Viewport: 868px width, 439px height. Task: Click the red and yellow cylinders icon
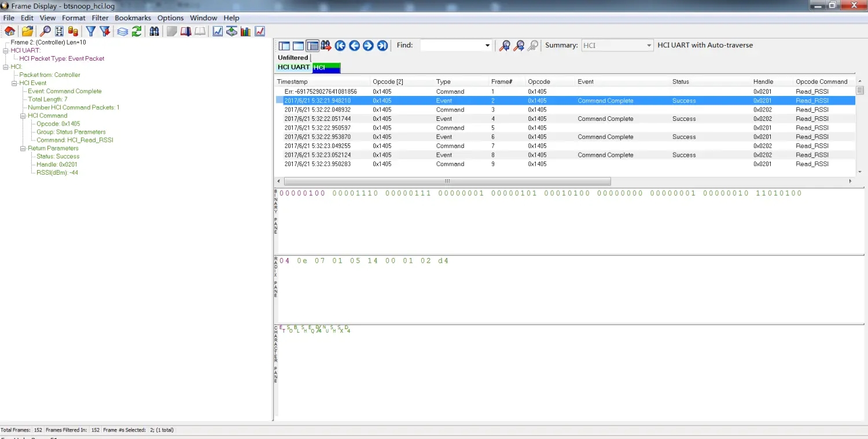pos(73,31)
